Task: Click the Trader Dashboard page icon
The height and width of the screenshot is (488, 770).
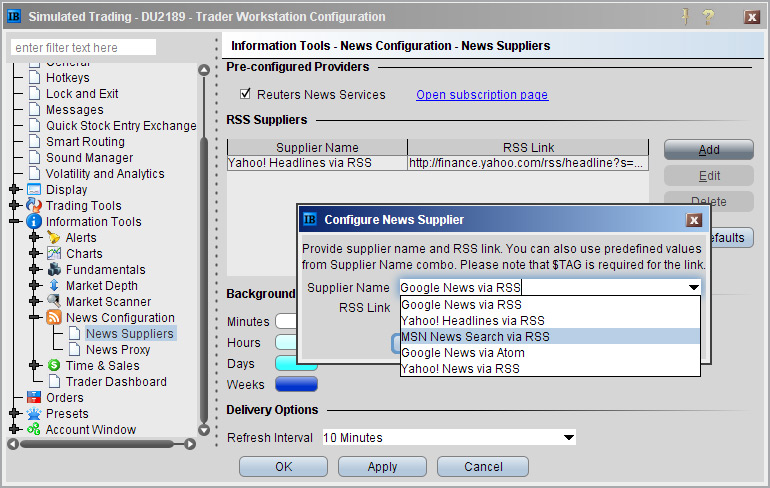Action: click(55, 381)
